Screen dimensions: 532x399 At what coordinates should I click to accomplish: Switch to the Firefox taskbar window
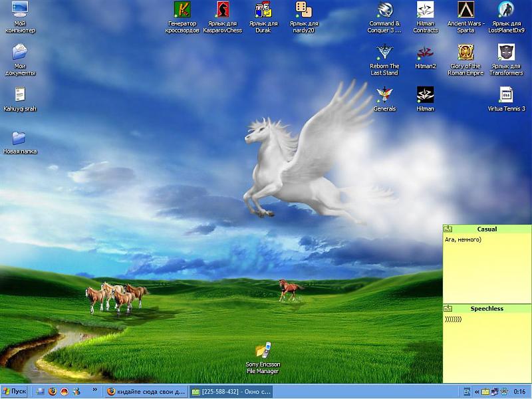147,392
